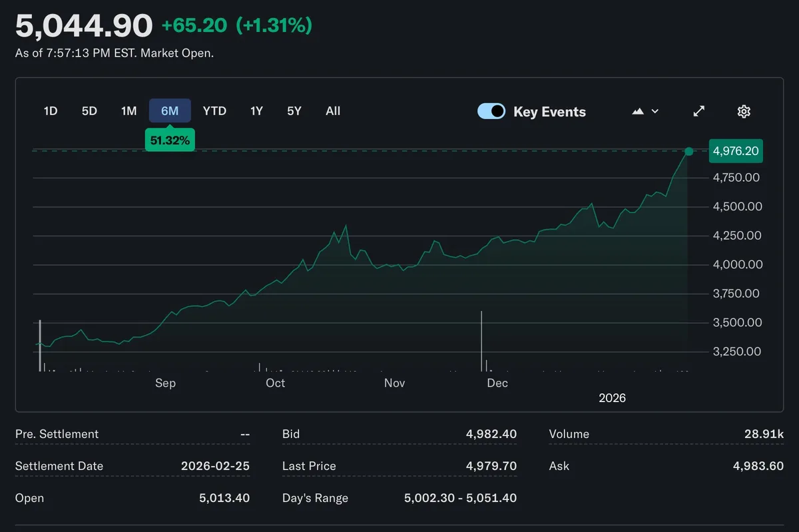
Task: Open chart settings gear
Action: [x=744, y=111]
